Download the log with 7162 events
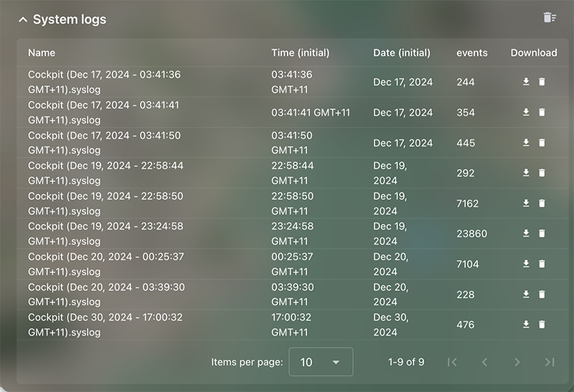The height and width of the screenshot is (392, 574). tap(526, 204)
